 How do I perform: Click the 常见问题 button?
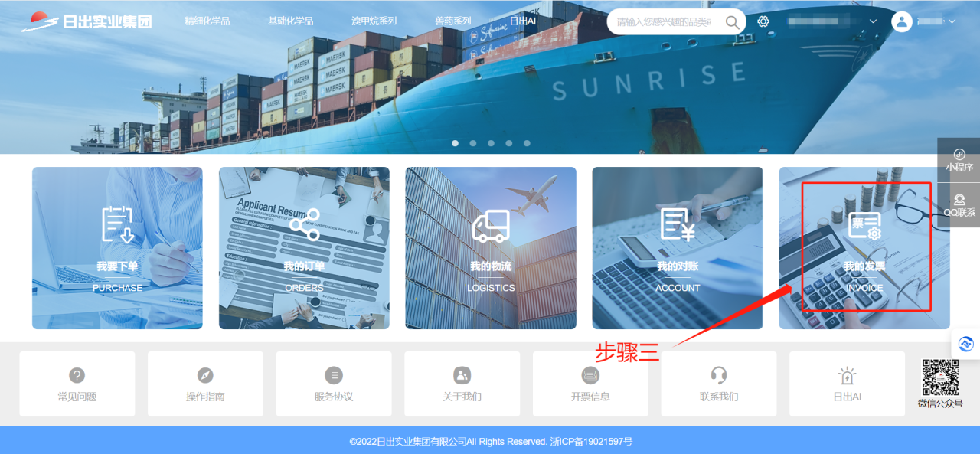77,384
